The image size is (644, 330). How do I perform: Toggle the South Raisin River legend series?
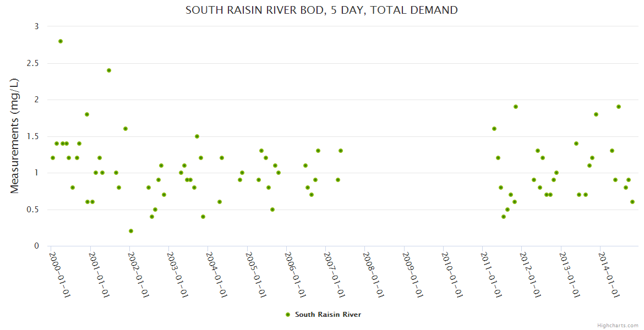point(328,315)
